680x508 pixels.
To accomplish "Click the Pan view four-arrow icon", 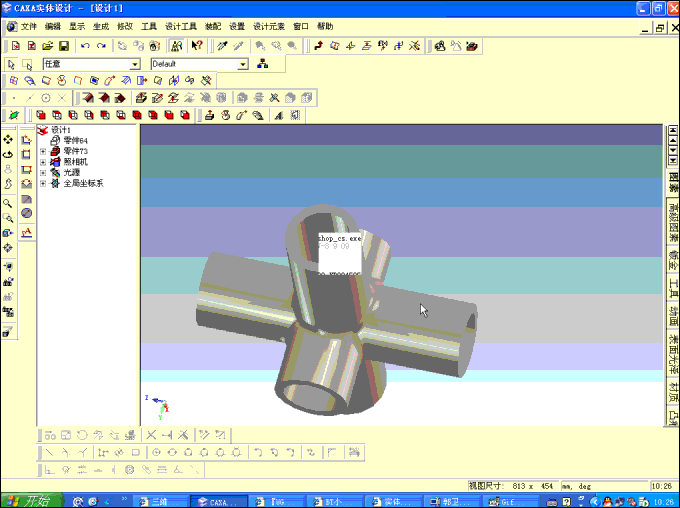I will (x=8, y=140).
